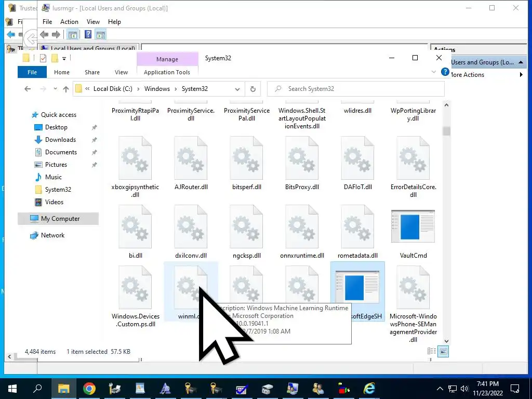The width and height of the screenshot is (532, 399).
Task: Unpin Desktop from Quick access
Action: pyautogui.click(x=95, y=127)
